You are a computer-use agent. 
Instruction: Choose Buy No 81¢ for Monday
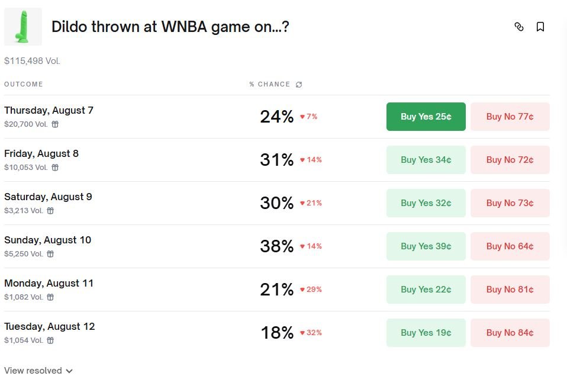[x=510, y=290]
